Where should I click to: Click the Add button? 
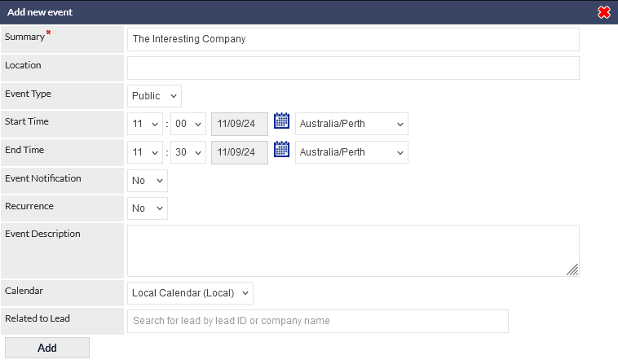tap(47, 348)
